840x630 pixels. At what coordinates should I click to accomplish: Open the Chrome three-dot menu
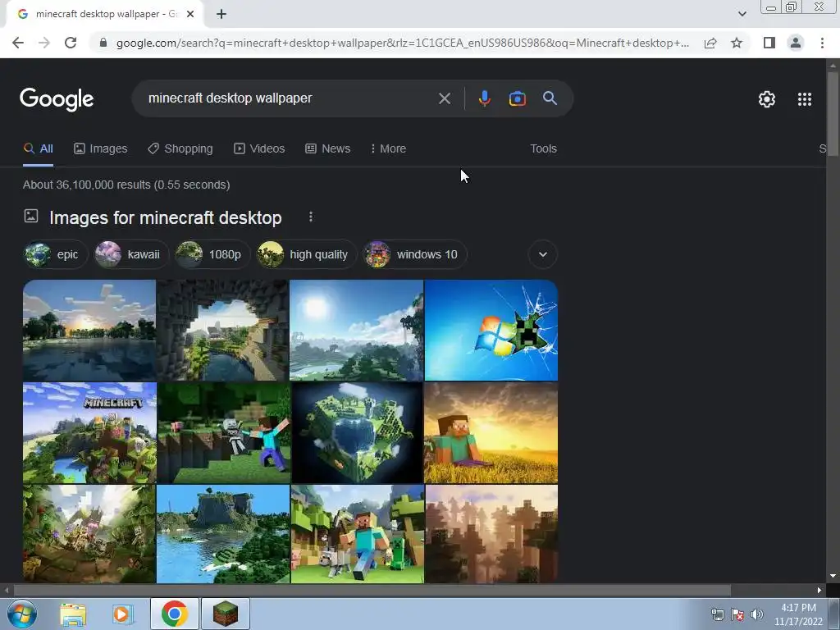click(x=822, y=43)
